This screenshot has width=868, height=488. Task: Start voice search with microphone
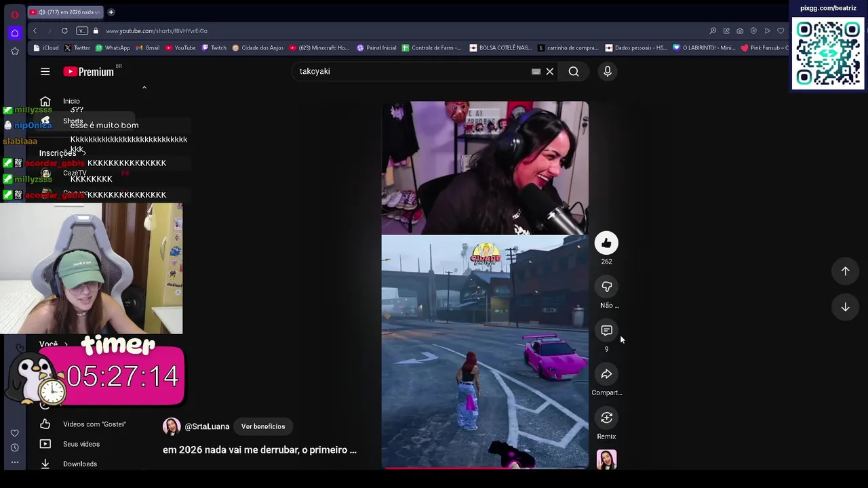coord(608,71)
